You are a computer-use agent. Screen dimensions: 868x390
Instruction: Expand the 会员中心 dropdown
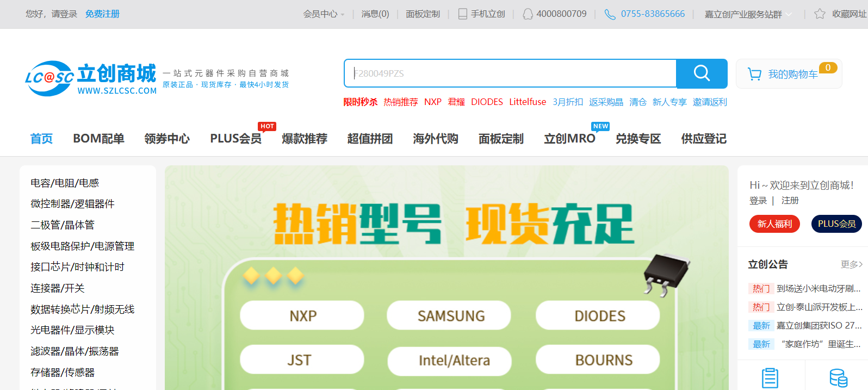(324, 14)
